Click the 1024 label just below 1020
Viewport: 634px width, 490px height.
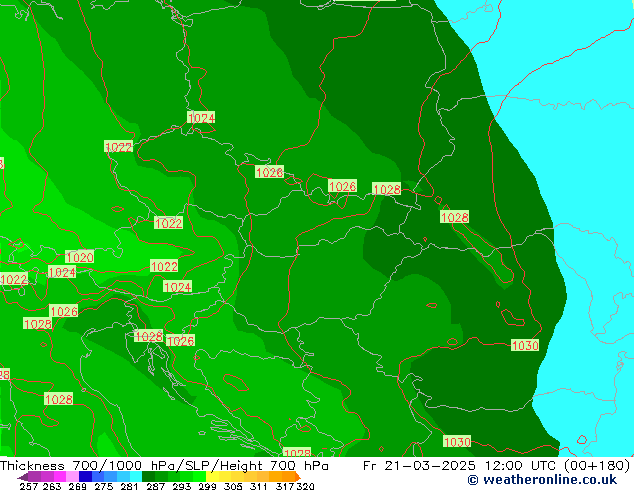tap(62, 272)
